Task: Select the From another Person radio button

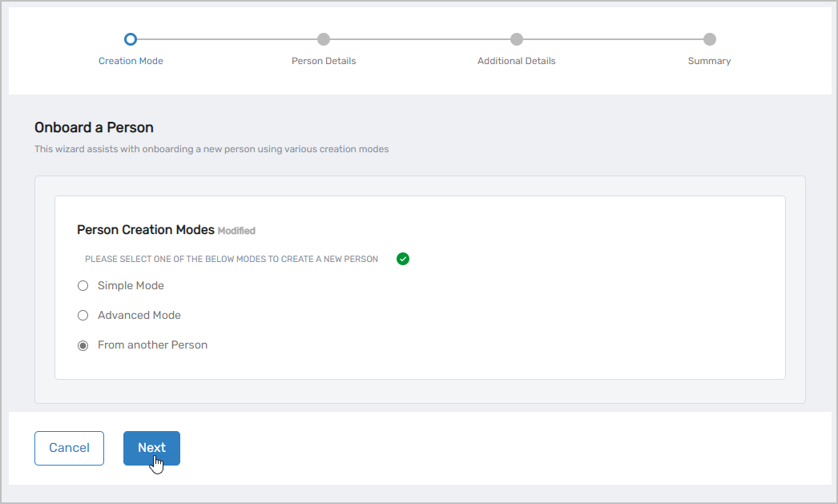Action: tap(83, 345)
